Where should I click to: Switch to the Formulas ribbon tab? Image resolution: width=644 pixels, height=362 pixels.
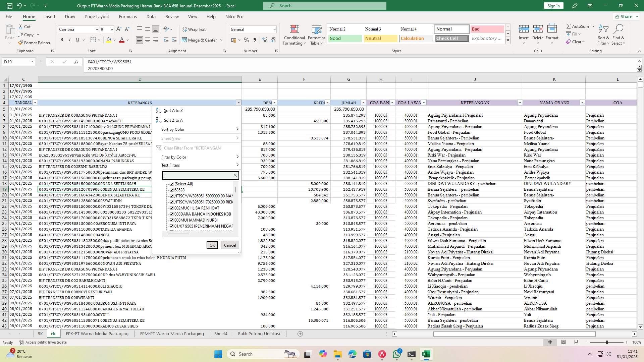[x=128, y=16]
